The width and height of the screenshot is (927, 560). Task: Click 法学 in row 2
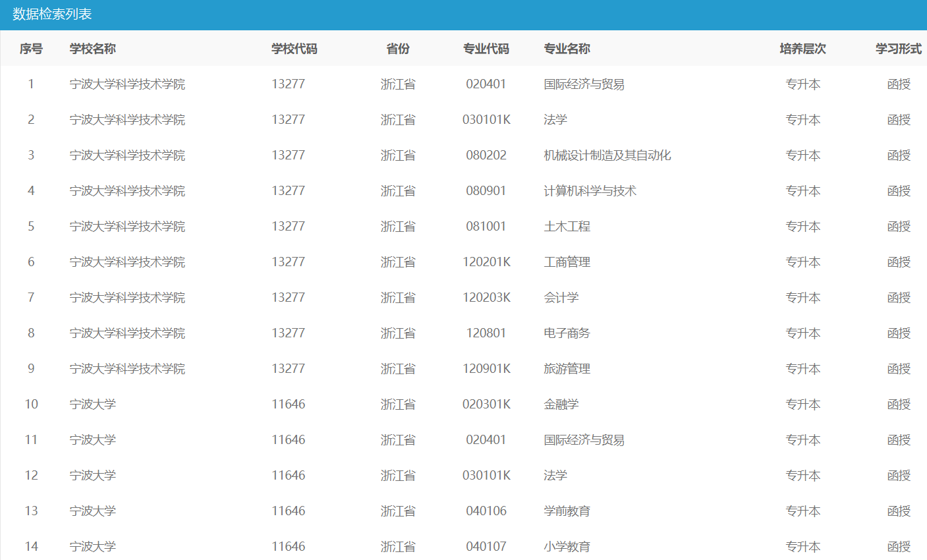coord(555,120)
